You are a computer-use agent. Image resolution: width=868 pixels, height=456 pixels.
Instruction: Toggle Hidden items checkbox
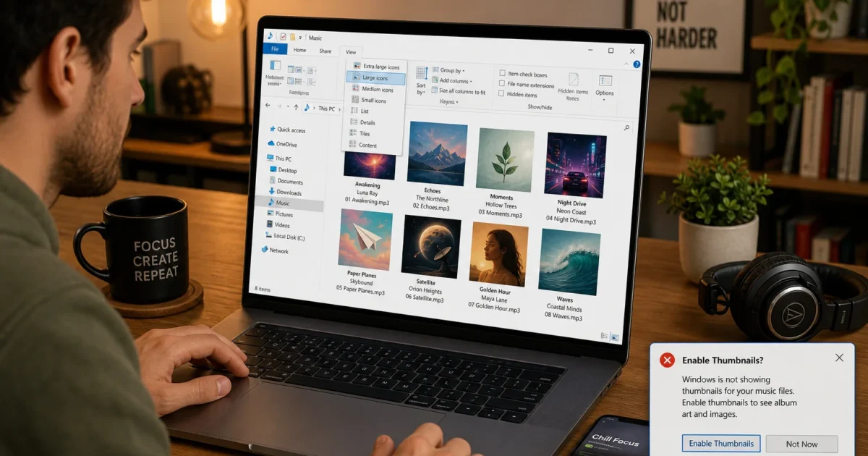(518, 95)
